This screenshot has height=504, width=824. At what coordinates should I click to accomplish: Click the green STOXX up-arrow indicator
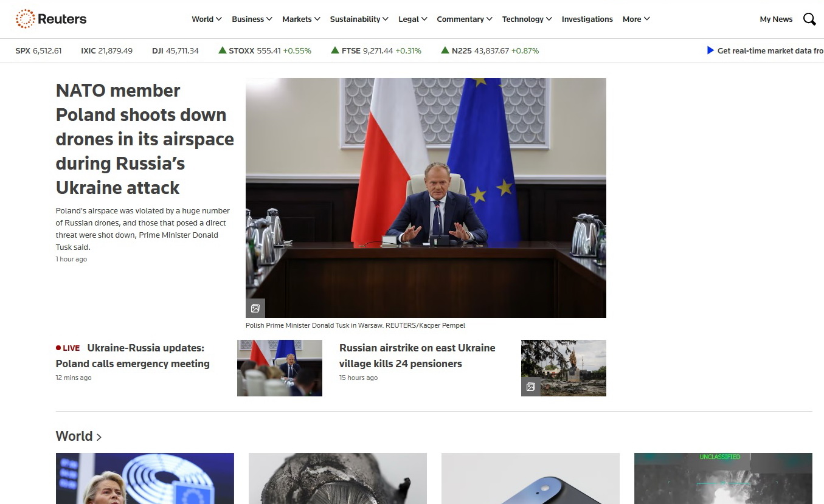click(223, 50)
